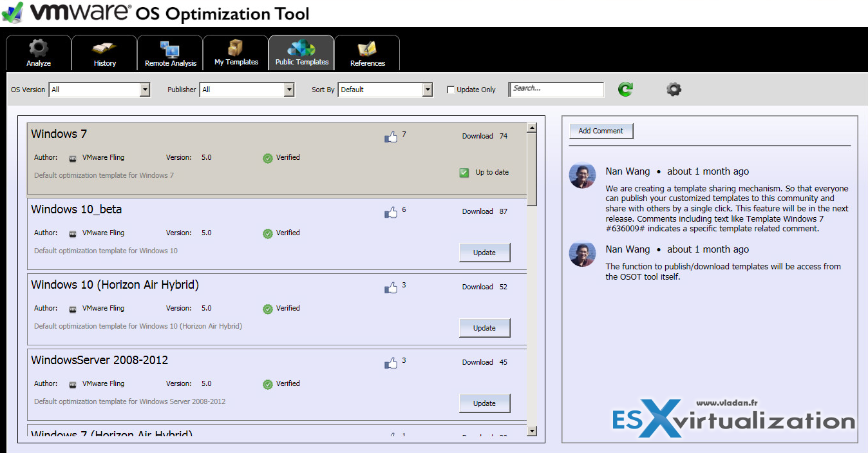Click the History book icon

(104, 48)
